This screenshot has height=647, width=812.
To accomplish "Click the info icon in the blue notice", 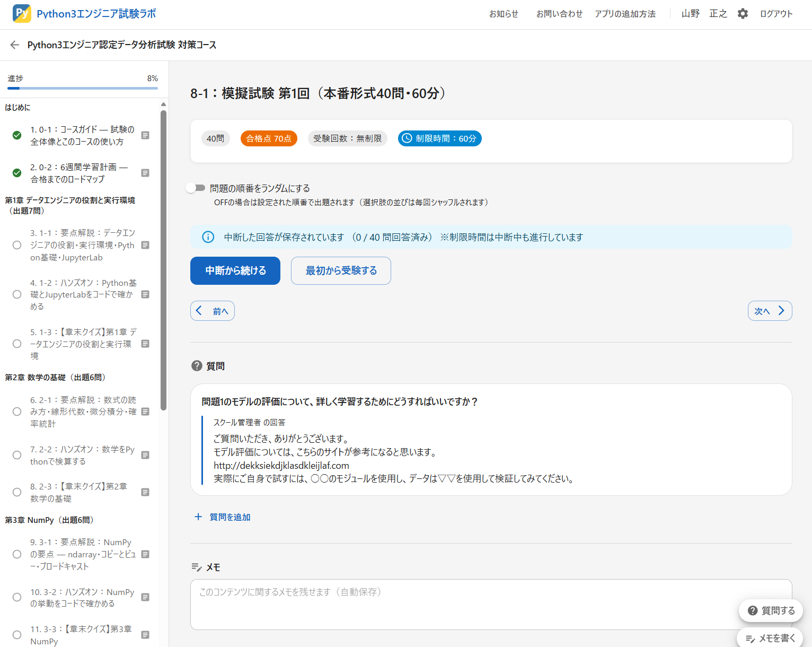I will pos(208,237).
